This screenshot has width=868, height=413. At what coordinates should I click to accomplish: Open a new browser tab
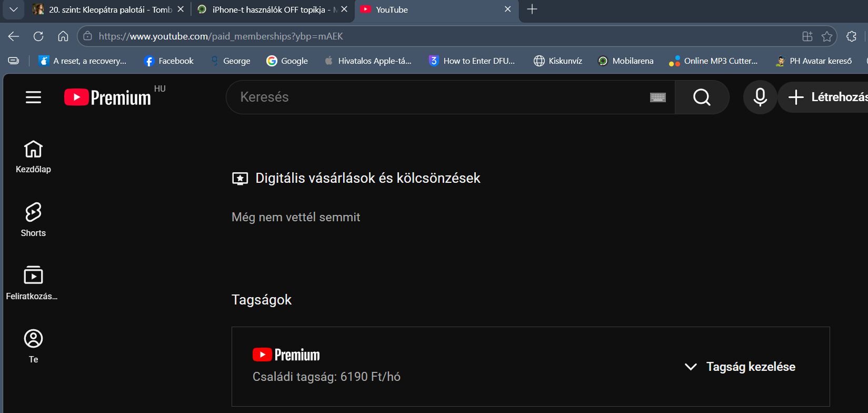coord(532,9)
